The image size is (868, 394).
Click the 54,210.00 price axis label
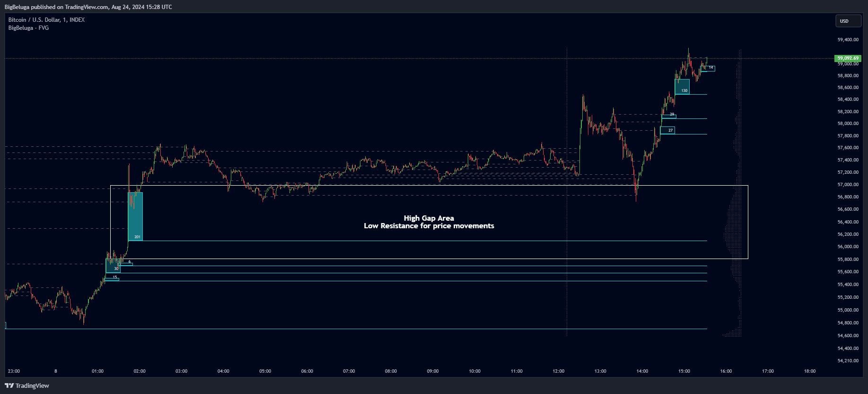[848, 361]
